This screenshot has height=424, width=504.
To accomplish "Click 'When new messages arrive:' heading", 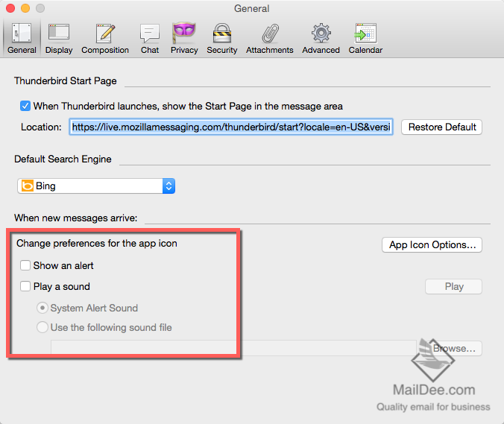I will (x=75, y=218).
